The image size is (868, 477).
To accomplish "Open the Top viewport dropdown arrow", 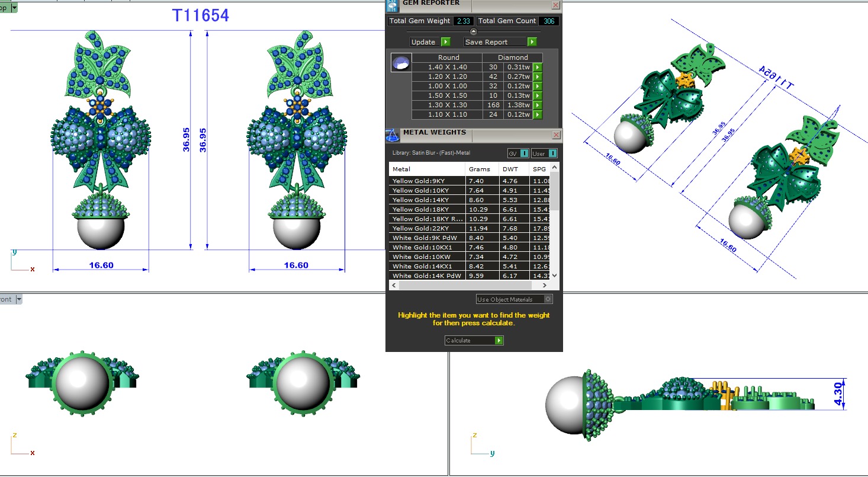I will tap(14, 8).
